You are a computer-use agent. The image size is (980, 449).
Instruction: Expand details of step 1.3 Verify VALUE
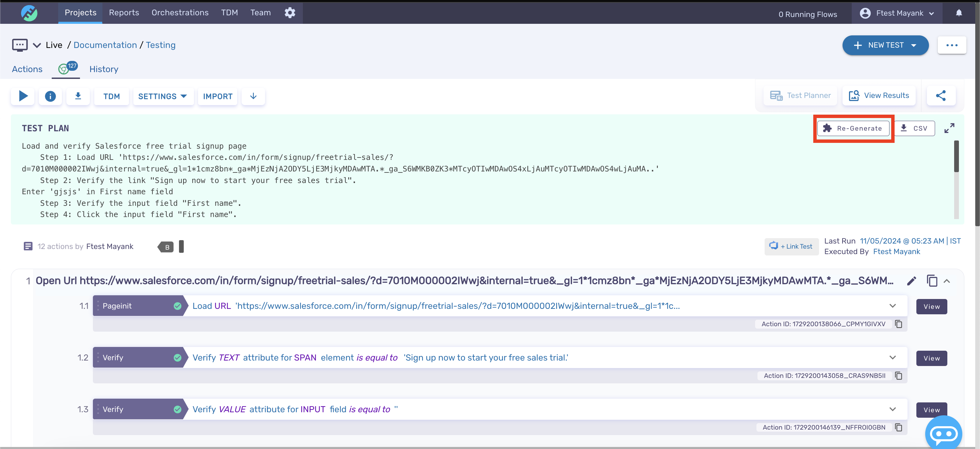[893, 410]
